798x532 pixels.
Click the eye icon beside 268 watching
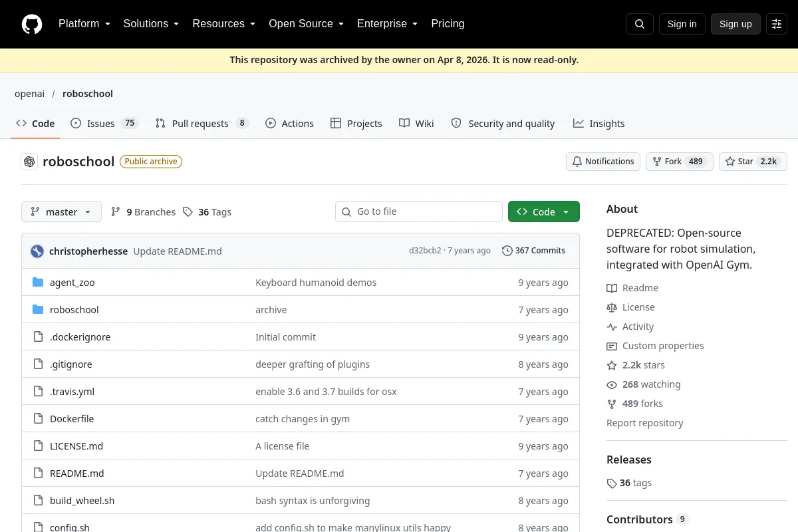612,384
